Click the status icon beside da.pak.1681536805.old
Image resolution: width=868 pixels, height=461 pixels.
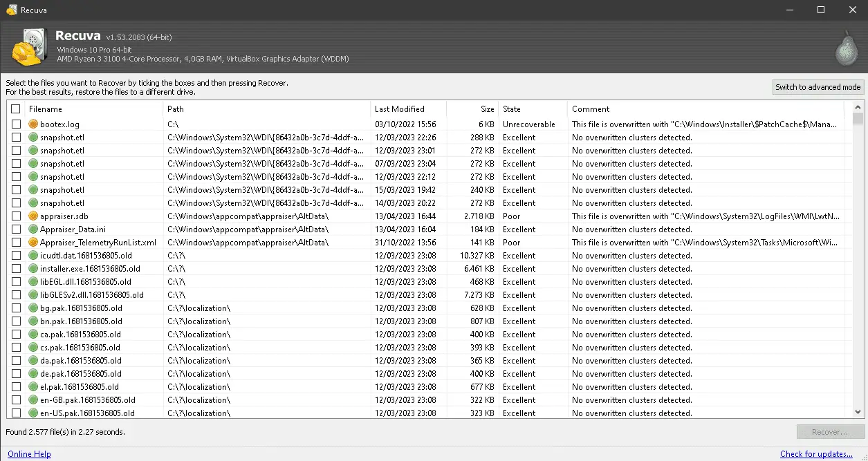(x=33, y=361)
